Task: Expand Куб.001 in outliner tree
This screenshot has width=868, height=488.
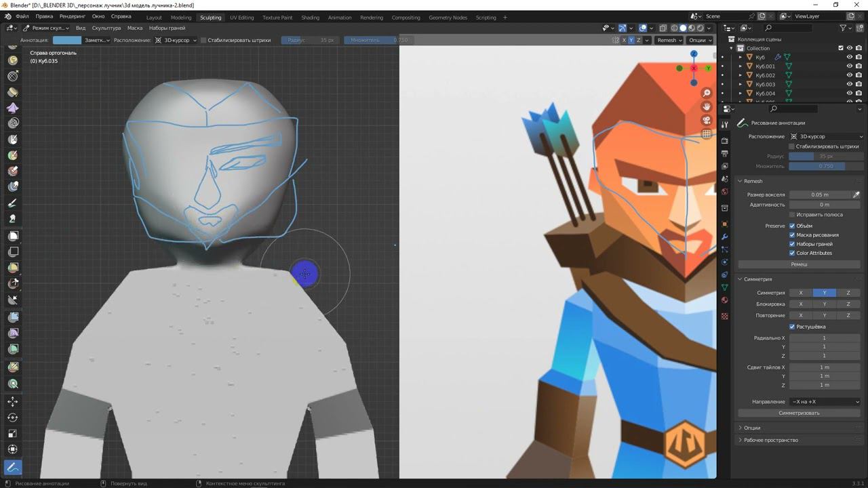Action: 741,66
